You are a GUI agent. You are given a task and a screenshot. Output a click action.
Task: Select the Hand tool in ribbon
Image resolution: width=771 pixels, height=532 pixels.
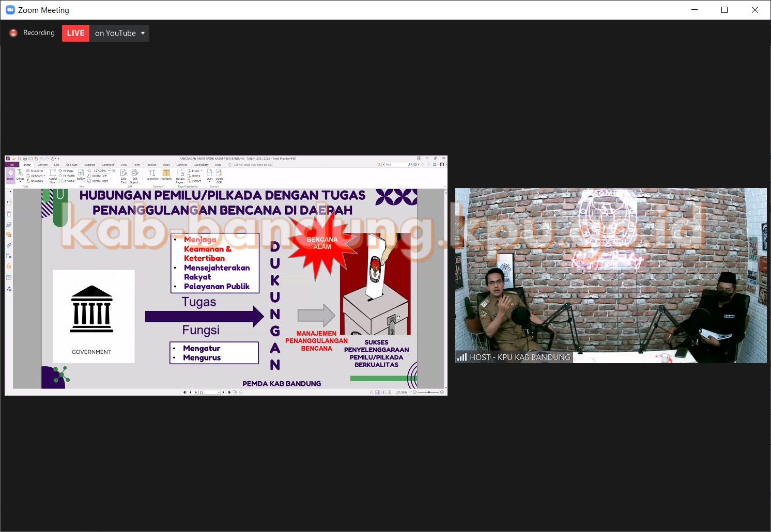10,175
